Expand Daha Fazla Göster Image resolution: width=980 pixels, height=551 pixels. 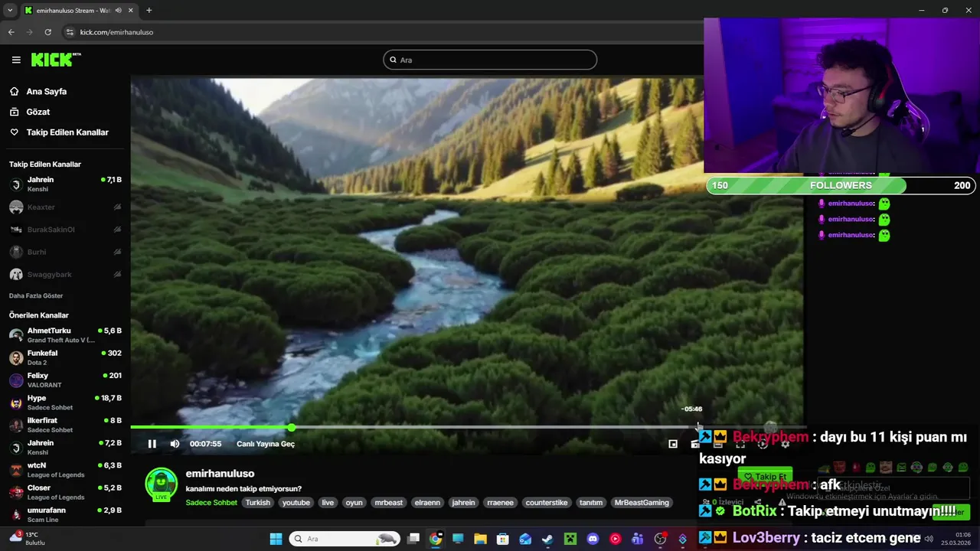[x=36, y=295]
